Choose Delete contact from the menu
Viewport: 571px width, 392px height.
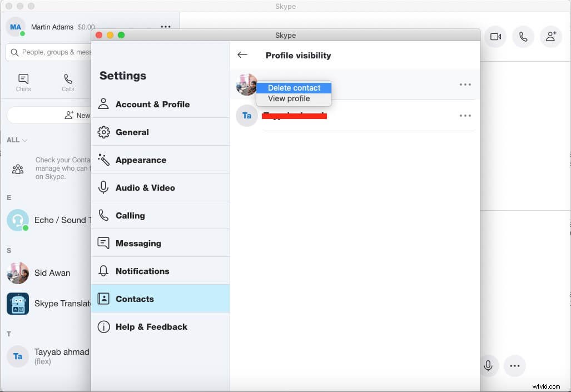294,87
